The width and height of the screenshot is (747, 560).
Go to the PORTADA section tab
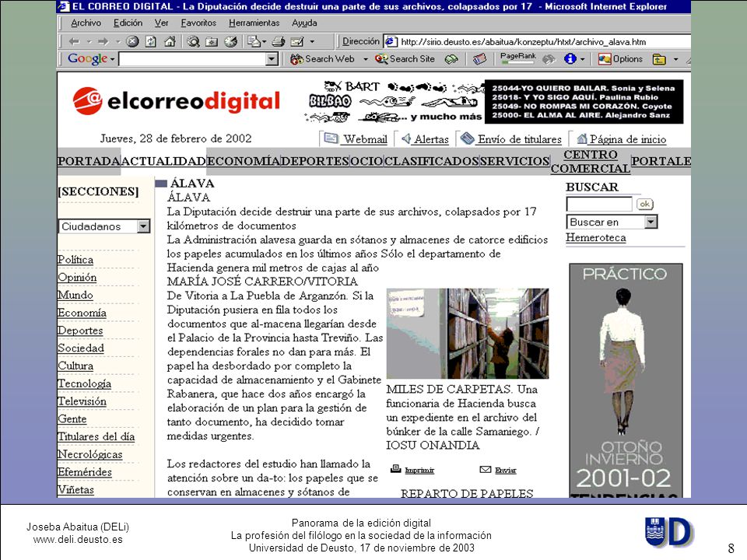pyautogui.click(x=89, y=161)
